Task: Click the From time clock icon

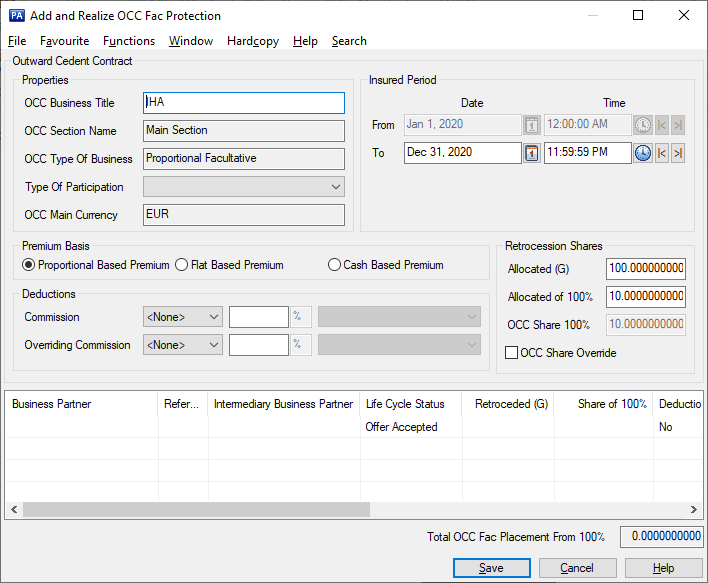Action: pos(642,125)
